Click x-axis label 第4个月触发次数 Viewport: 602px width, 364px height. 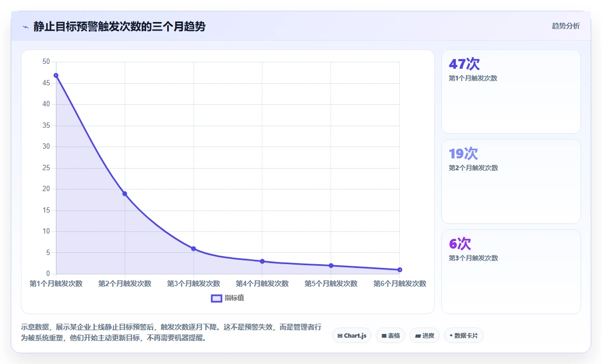262,283
